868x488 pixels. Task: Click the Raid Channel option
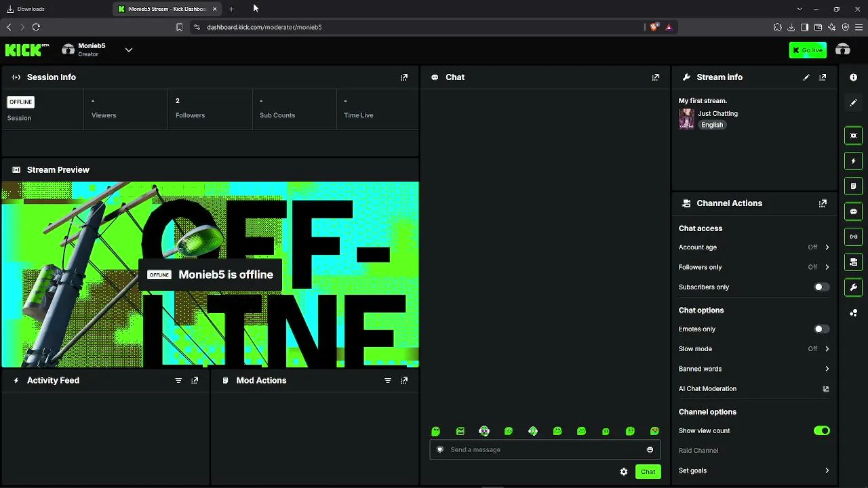coord(698,451)
